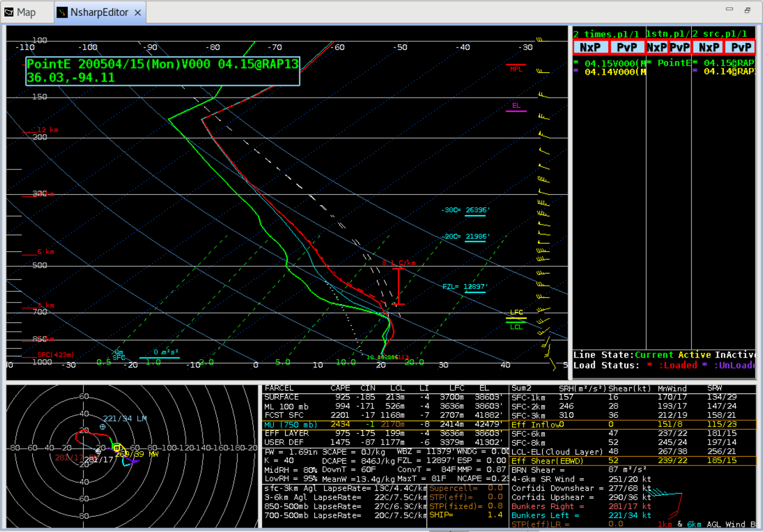This screenshot has height=532, width=763.
Task: Click the Bunkers Right value line
Action: [x=581, y=506]
